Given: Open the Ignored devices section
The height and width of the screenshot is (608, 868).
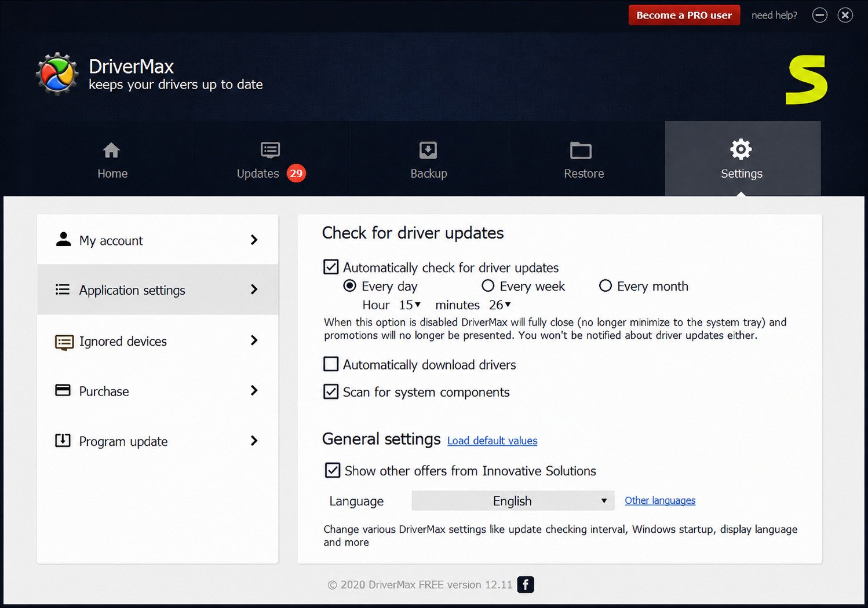Looking at the screenshot, I should click(158, 340).
